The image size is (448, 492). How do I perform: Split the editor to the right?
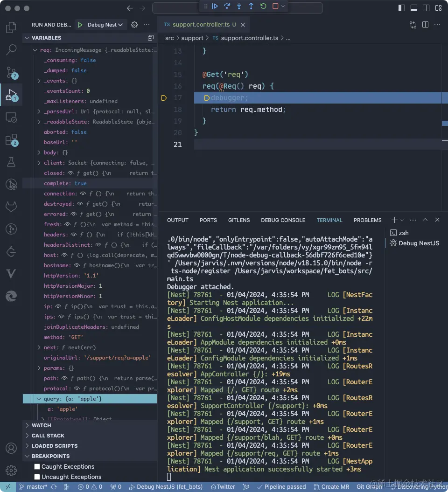point(426,24)
